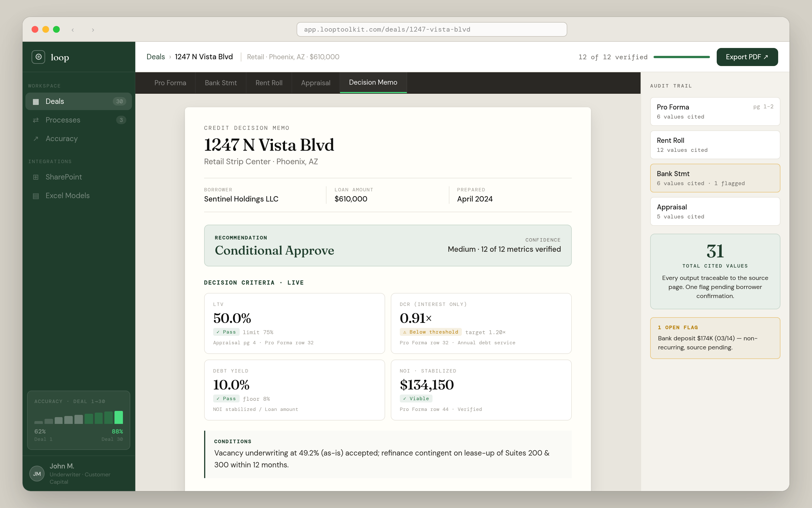Click the '12 of 12 verified' status text
This screenshot has height=508, width=812.
pos(613,57)
